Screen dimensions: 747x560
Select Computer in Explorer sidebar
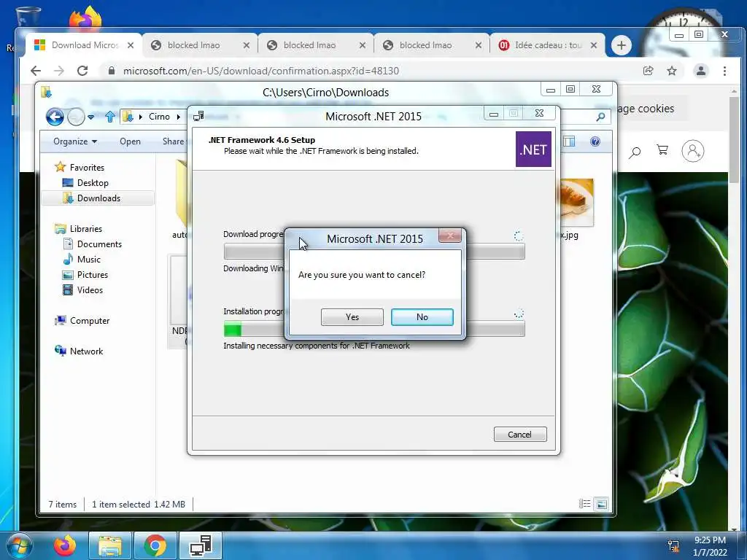coord(90,321)
